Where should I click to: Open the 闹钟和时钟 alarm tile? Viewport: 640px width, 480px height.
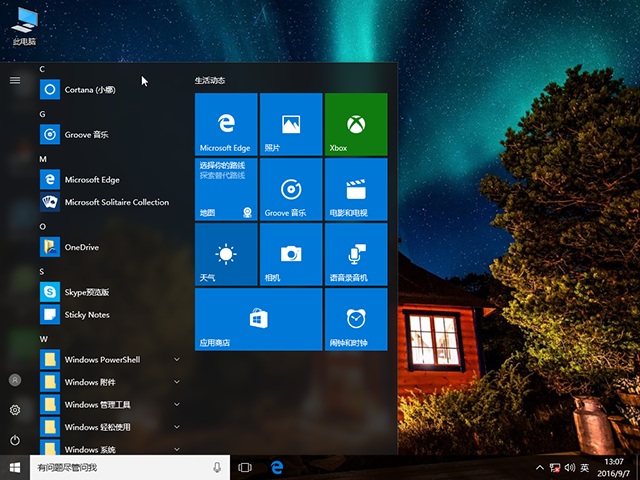355,319
